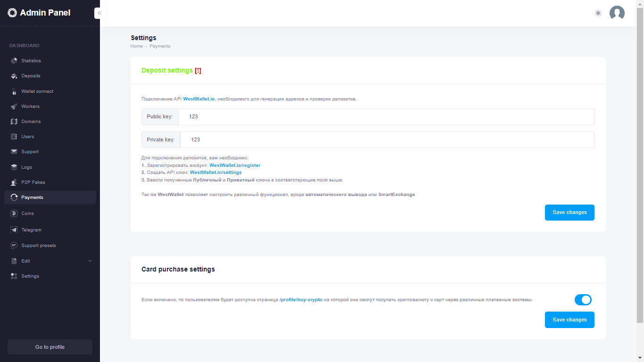
Task: Open the Deposits menu item
Action: click(x=31, y=76)
